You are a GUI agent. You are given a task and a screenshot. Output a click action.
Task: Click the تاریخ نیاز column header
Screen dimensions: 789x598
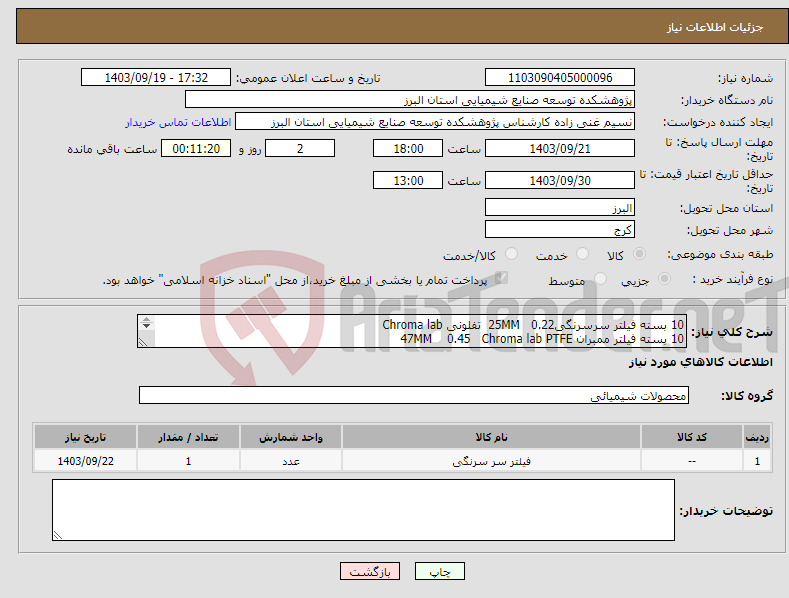click(86, 437)
